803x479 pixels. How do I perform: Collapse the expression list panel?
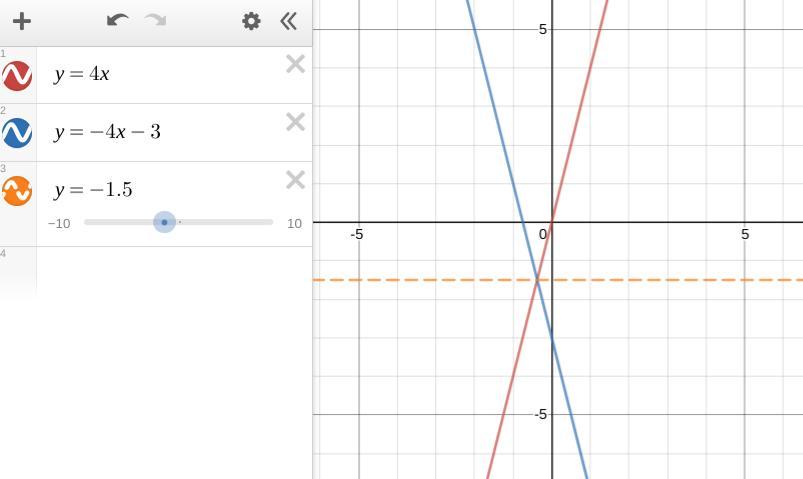pos(288,21)
